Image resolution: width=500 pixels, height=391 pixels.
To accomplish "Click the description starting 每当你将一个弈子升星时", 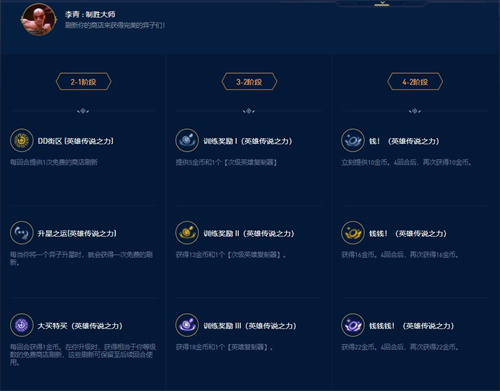I will tap(81, 258).
